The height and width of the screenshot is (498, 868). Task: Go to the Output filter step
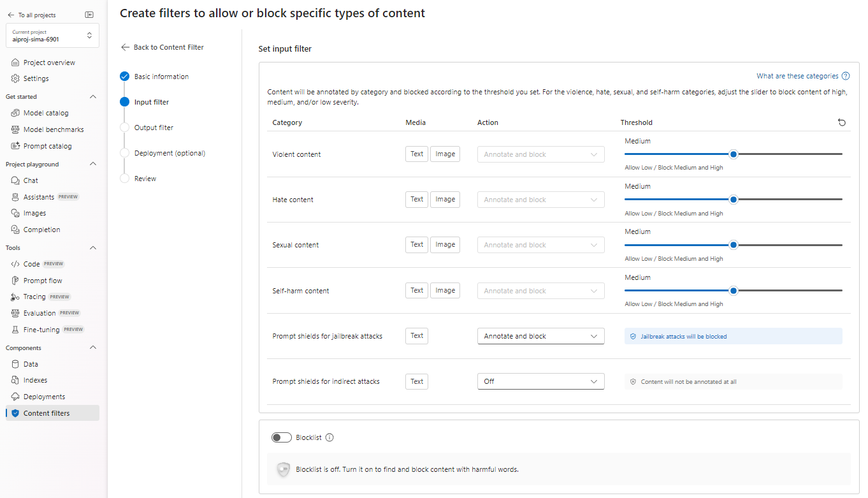click(154, 128)
